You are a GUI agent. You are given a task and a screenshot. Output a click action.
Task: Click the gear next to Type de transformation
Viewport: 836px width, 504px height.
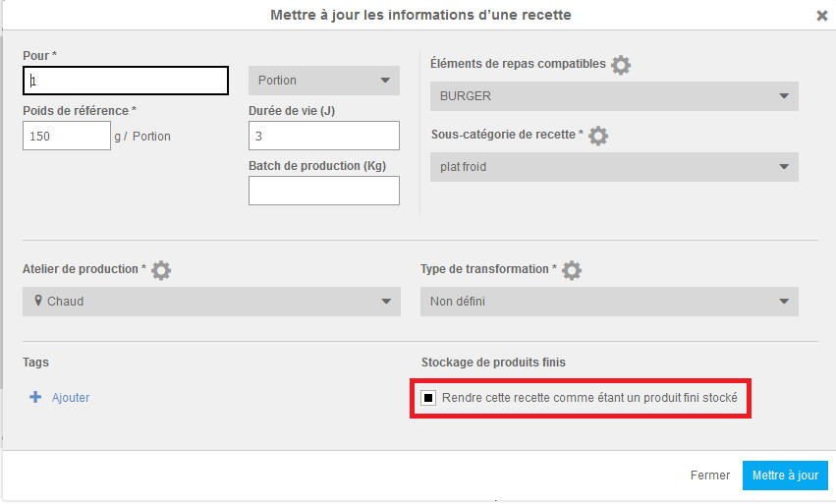pyautogui.click(x=571, y=270)
